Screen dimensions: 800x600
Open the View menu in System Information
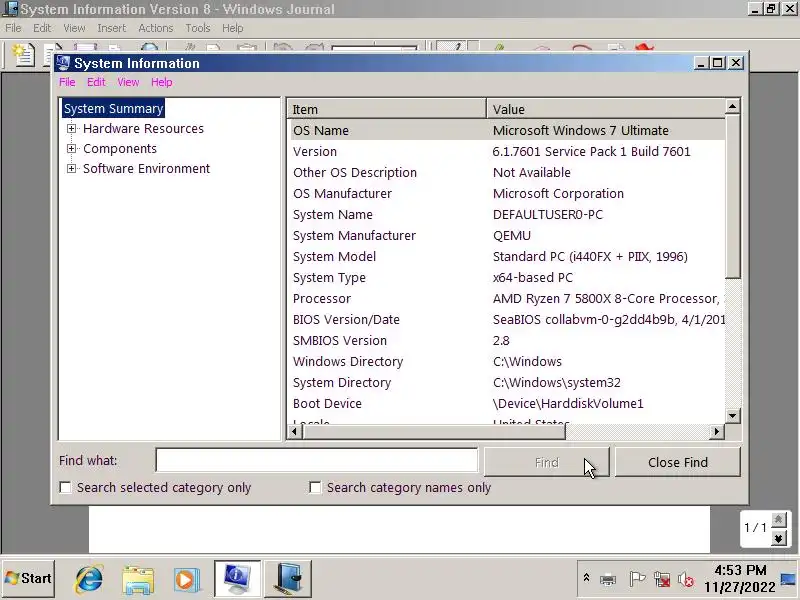tap(128, 82)
